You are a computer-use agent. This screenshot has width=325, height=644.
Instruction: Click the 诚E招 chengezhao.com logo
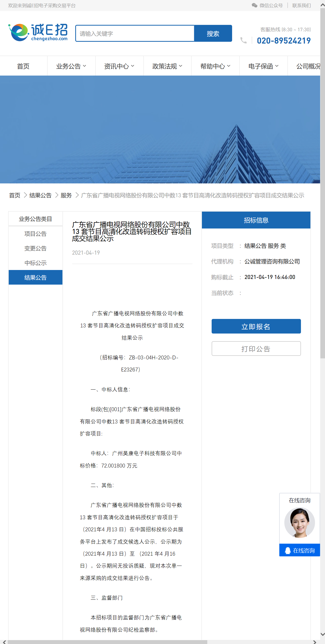[x=38, y=33]
